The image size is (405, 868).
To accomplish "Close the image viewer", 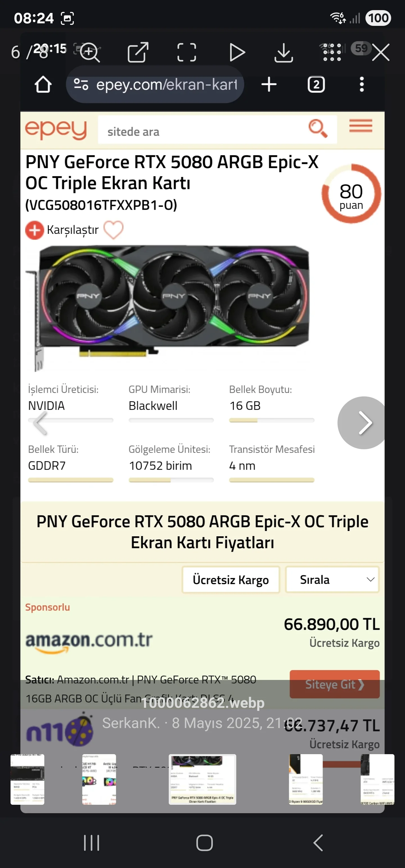I will (x=381, y=52).
